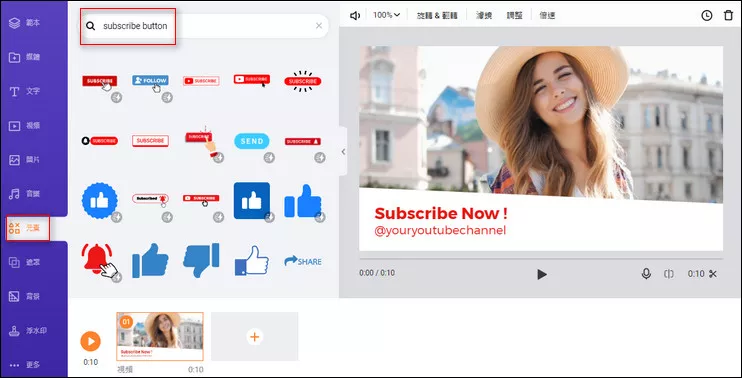The image size is (742, 378).
Task: Open the 100% volume dropdown
Action: tap(386, 15)
